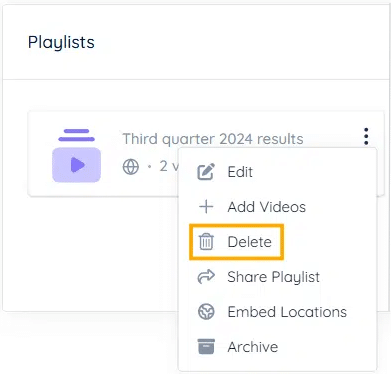Click the pencil Edit icon
The width and height of the screenshot is (391, 374).
[206, 172]
